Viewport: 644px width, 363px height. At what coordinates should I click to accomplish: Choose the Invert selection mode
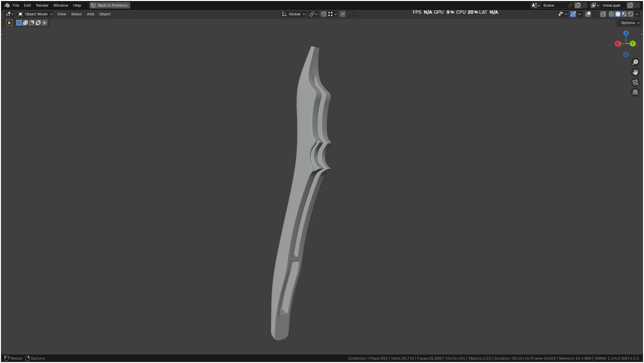click(38, 23)
